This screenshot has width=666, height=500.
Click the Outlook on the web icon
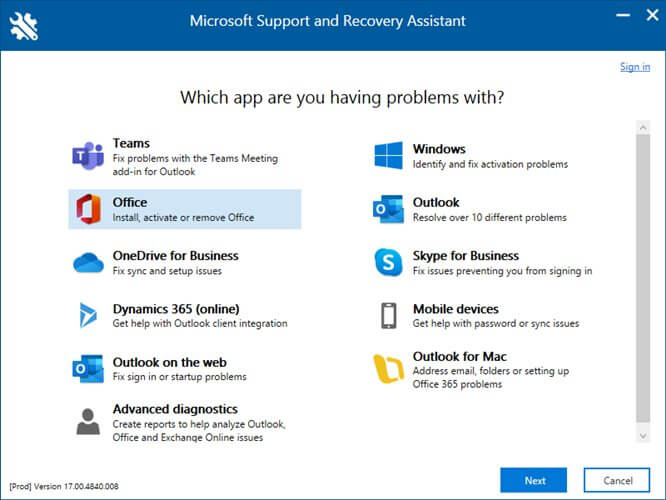point(88,369)
